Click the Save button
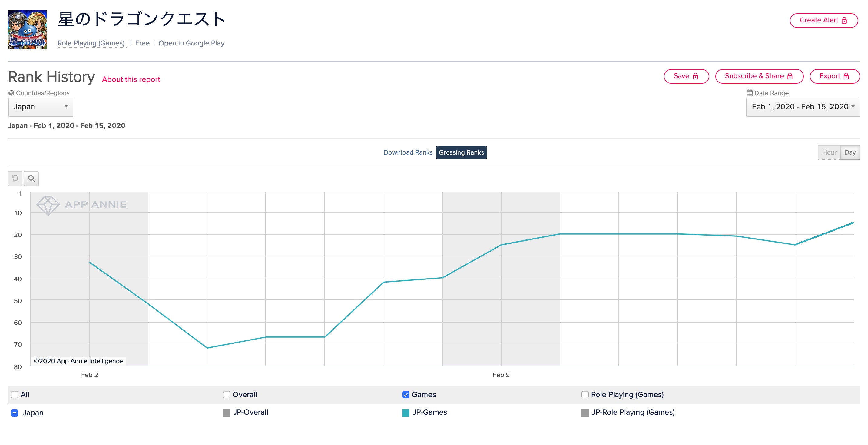This screenshot has height=445, width=868. (x=686, y=76)
